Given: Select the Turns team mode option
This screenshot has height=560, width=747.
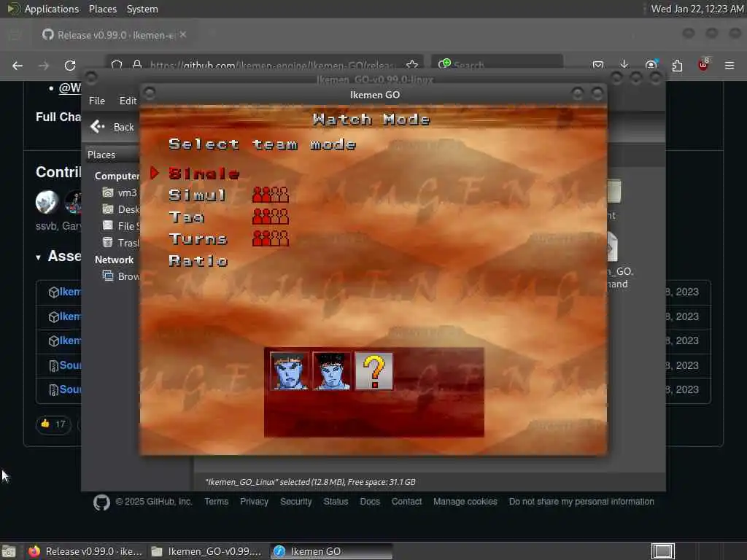Looking at the screenshot, I should (x=198, y=239).
